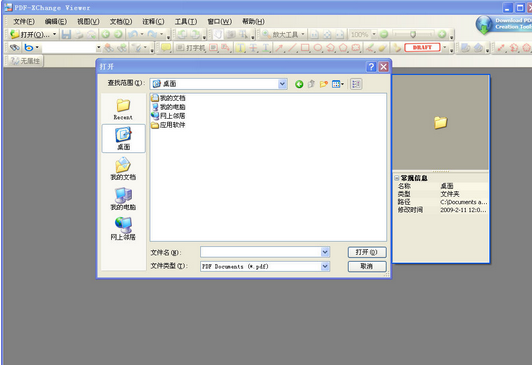Select 我的文档 in the file list
This screenshot has height=365, width=532.
point(168,98)
